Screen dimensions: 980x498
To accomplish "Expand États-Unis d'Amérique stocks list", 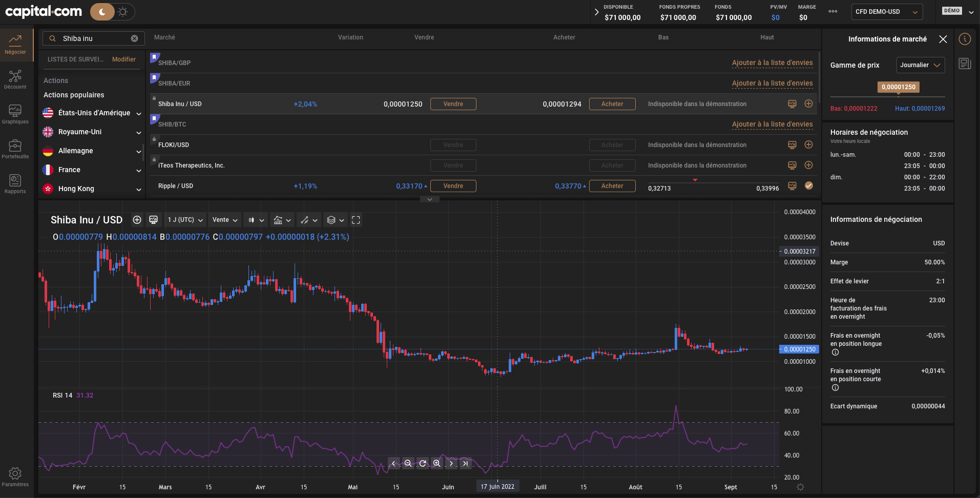I will pyautogui.click(x=138, y=113).
